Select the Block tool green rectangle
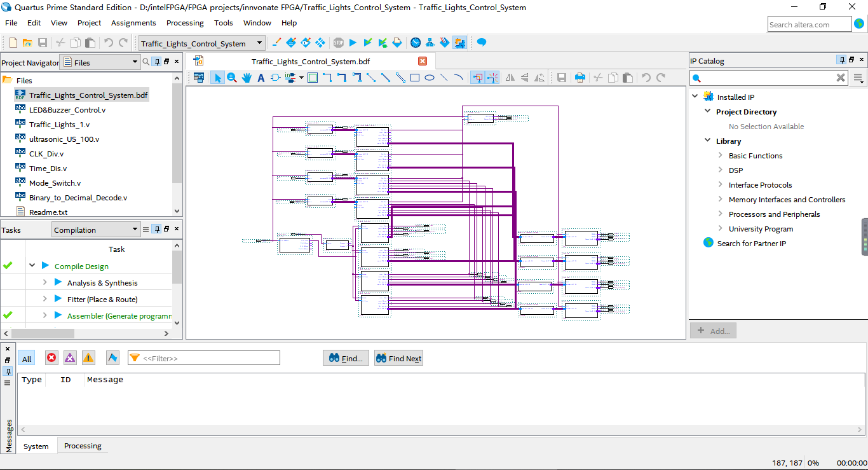This screenshot has height=470, width=868. [313, 78]
